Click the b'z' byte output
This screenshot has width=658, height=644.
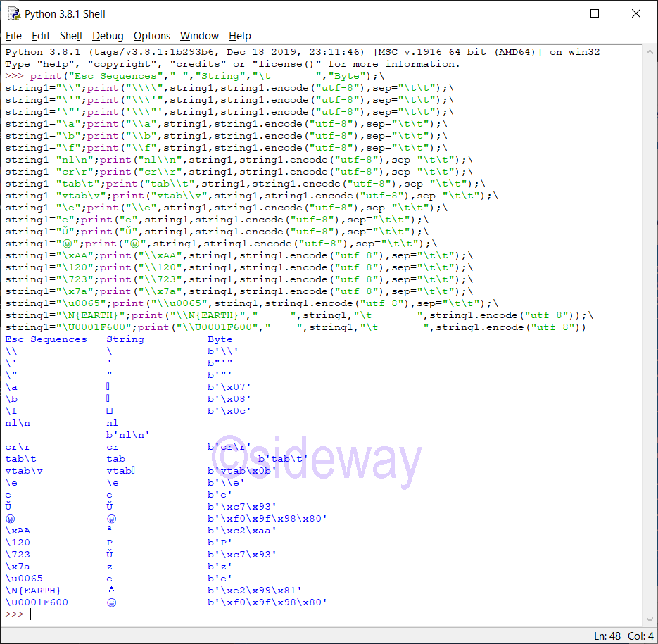point(220,567)
